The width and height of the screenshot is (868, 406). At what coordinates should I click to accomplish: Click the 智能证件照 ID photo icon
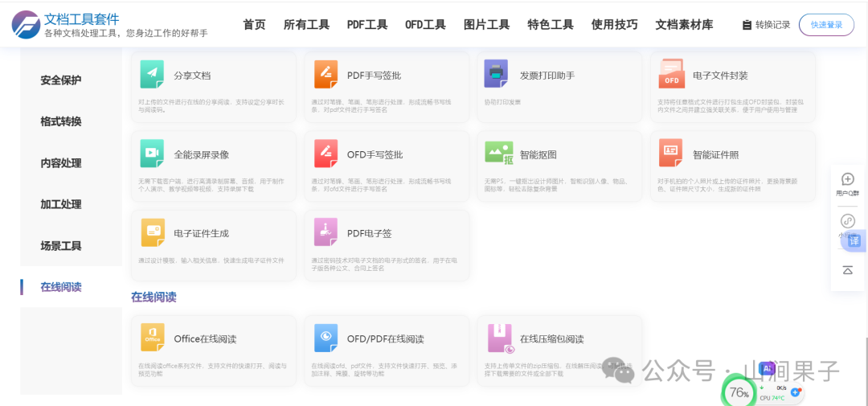click(671, 153)
